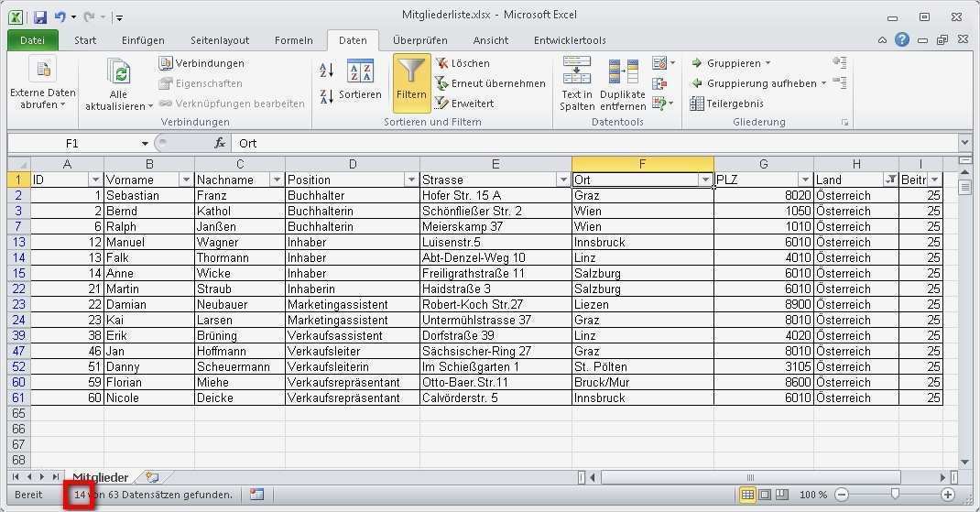This screenshot has height=512, width=980.
Task: Click Erneut übernehmen filter
Action: [490, 83]
